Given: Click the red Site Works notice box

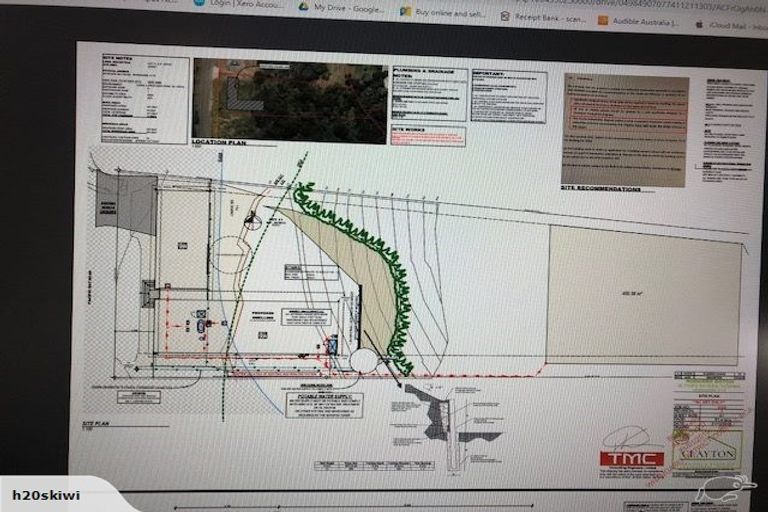Looking at the screenshot, I should [x=428, y=136].
